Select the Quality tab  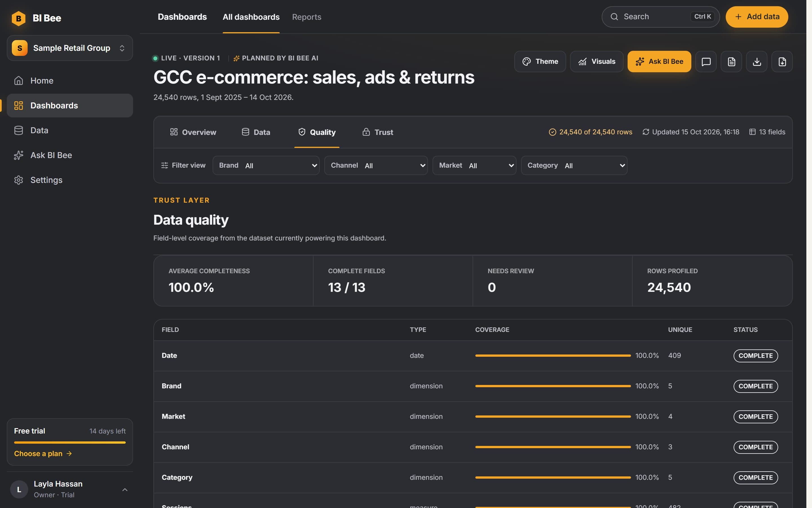click(317, 132)
